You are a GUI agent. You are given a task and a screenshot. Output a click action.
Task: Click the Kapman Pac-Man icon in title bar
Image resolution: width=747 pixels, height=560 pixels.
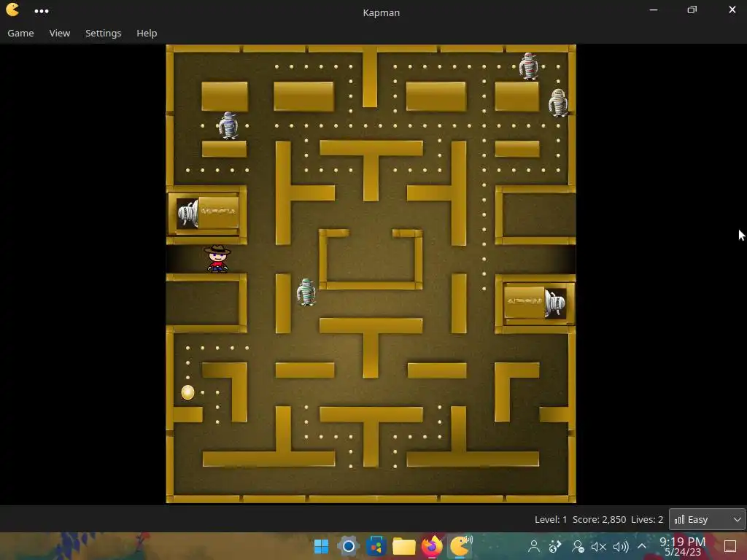tap(13, 10)
